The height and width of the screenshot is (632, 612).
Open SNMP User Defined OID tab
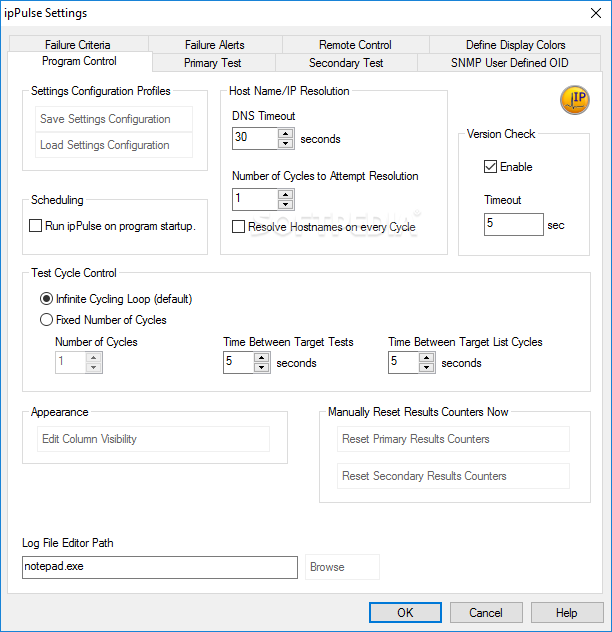(x=509, y=63)
